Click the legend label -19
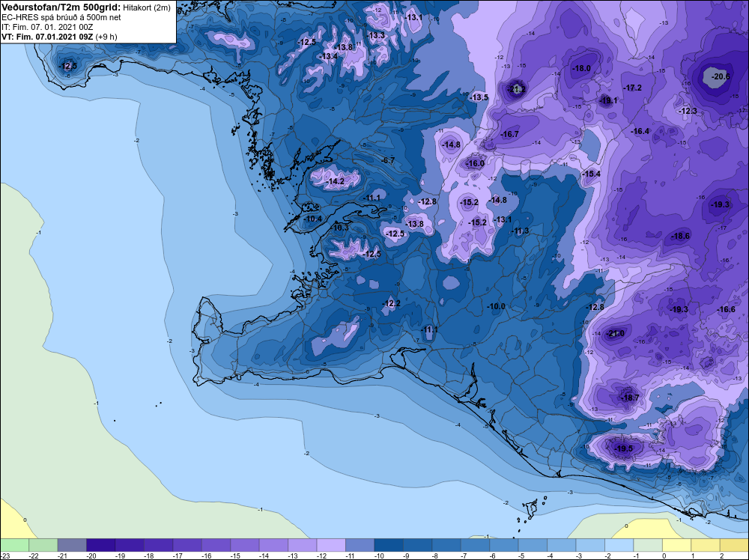 click(120, 556)
